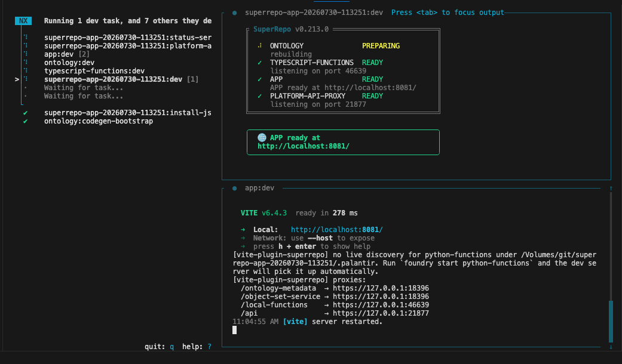This screenshot has height=364, width=622.
Task: Select the install-js completed task
Action: [x=128, y=113]
